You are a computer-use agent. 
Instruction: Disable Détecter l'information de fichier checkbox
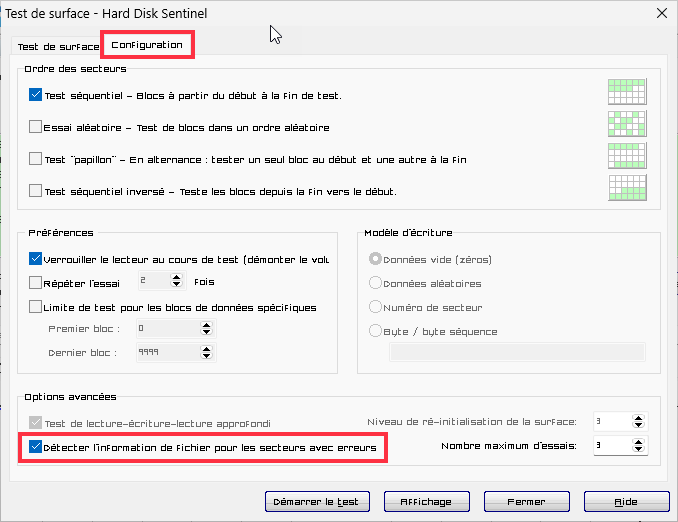click(x=36, y=448)
